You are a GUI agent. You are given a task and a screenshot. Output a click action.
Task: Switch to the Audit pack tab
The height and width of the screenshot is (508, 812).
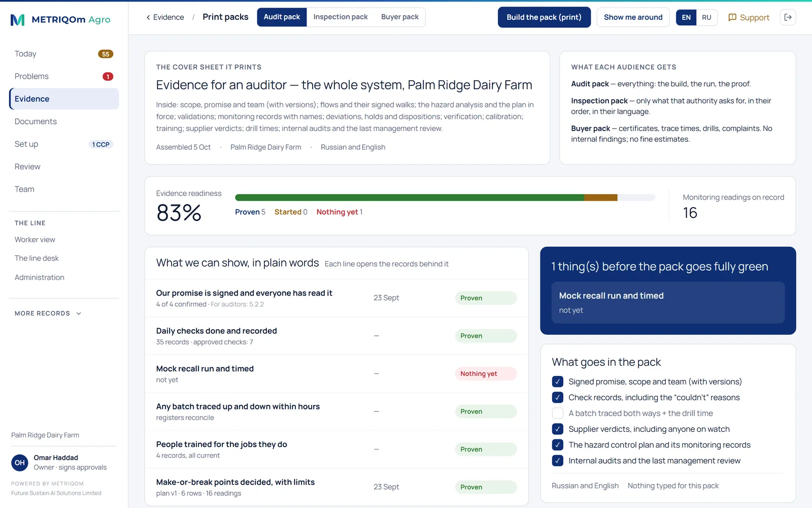coord(282,17)
